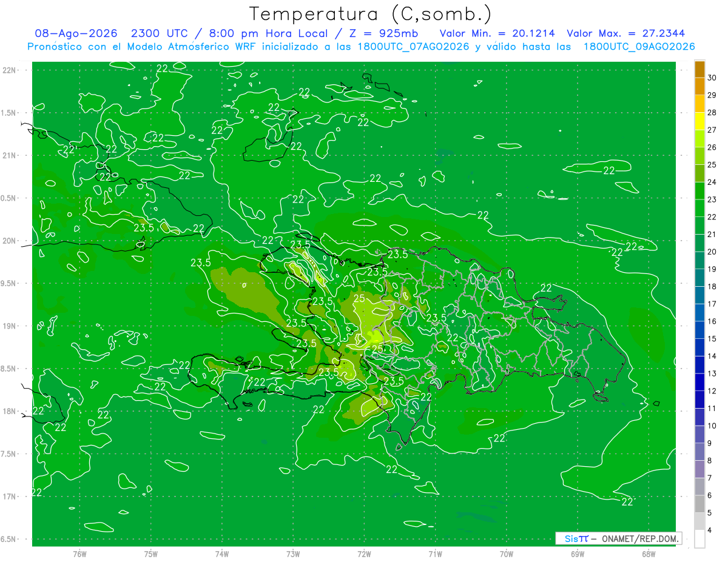Click the 'Sis' logo text in credit box
The image size is (728, 562).
(571, 538)
